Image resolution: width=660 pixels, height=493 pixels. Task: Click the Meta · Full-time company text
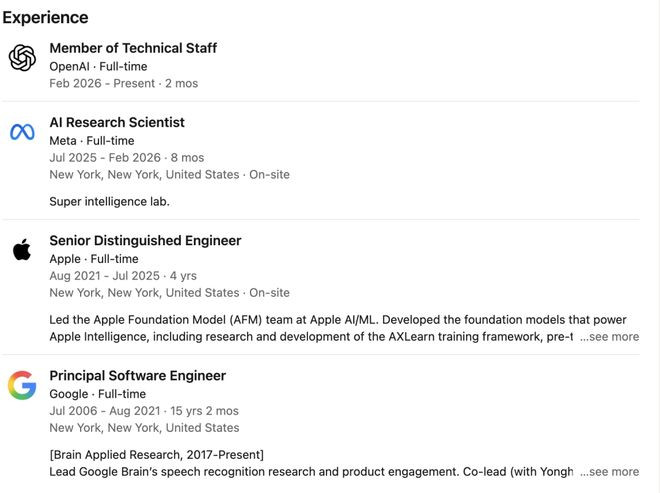[x=91, y=141]
